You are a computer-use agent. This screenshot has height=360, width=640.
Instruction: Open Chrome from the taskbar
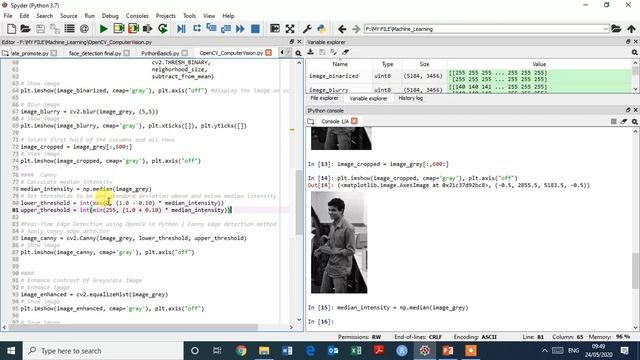tap(241, 351)
